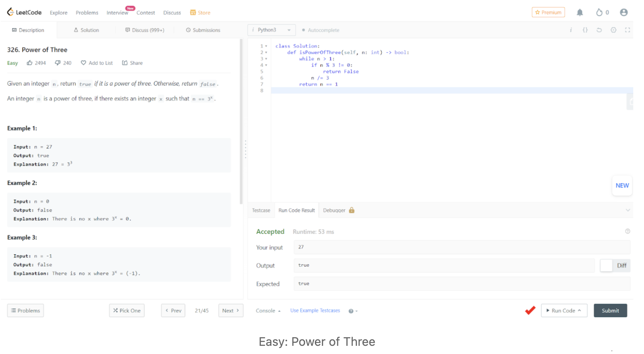Toggle the Diff switch
644x354 pixels.
click(607, 265)
